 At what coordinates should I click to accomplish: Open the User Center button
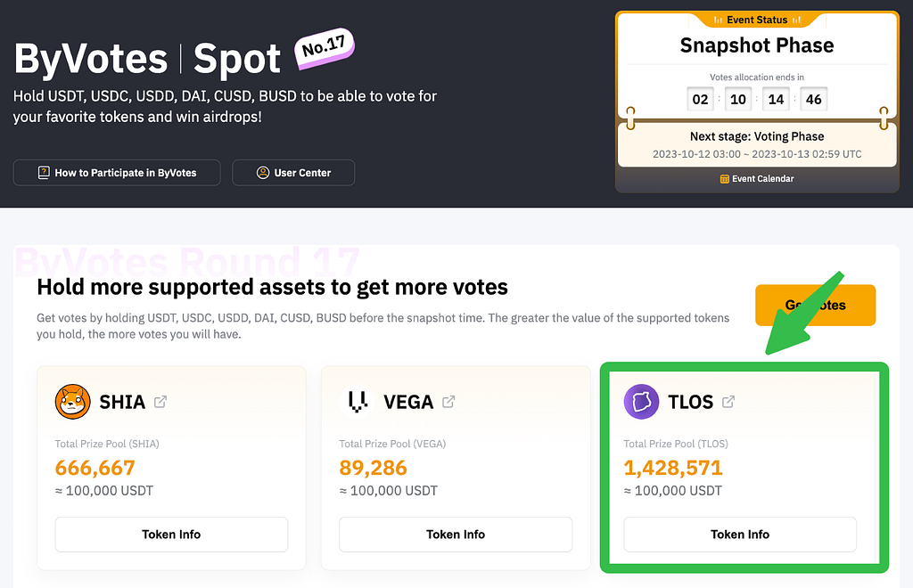293,173
